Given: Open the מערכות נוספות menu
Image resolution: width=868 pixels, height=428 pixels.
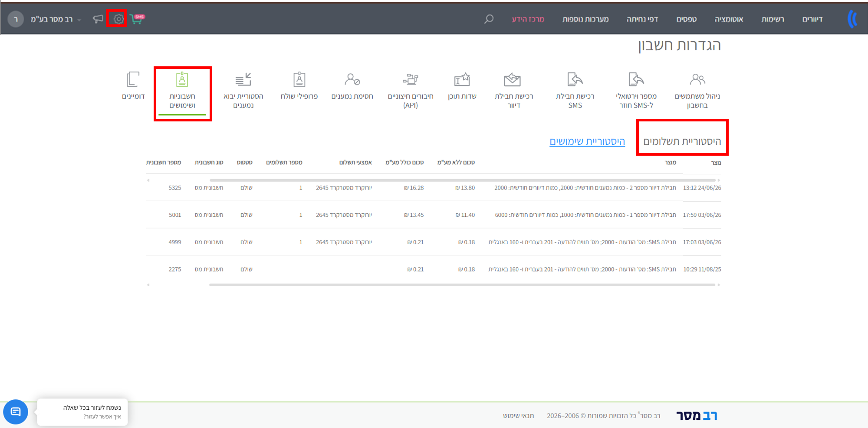Looking at the screenshot, I should pyautogui.click(x=585, y=20).
